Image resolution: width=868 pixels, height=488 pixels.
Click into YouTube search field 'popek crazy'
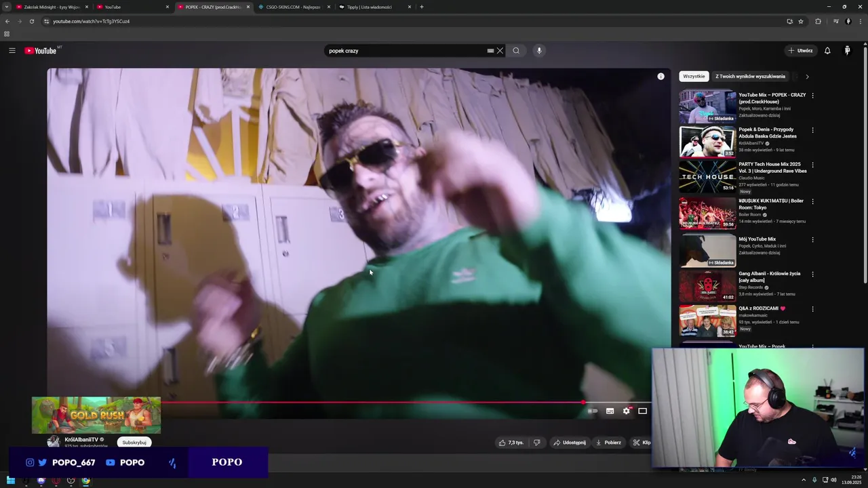point(406,51)
